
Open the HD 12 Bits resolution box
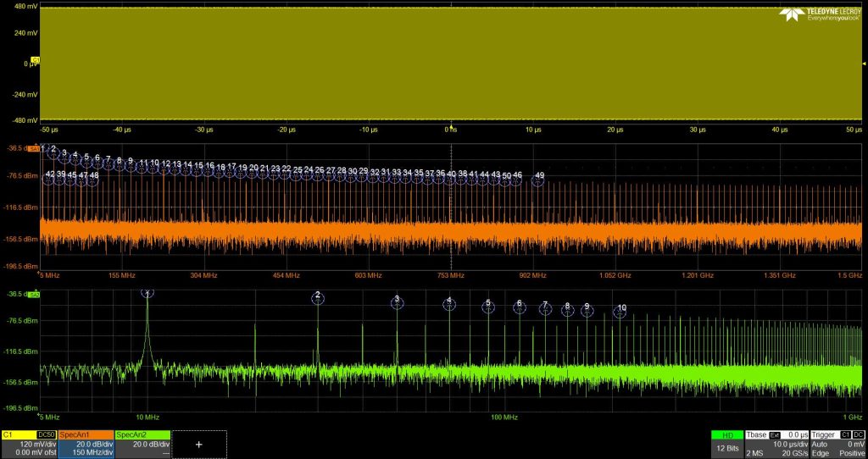(x=726, y=444)
